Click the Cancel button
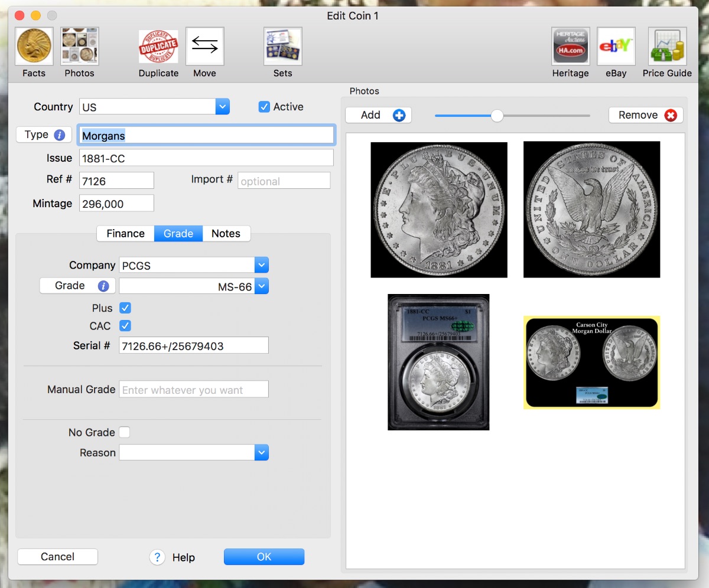 [x=57, y=557]
